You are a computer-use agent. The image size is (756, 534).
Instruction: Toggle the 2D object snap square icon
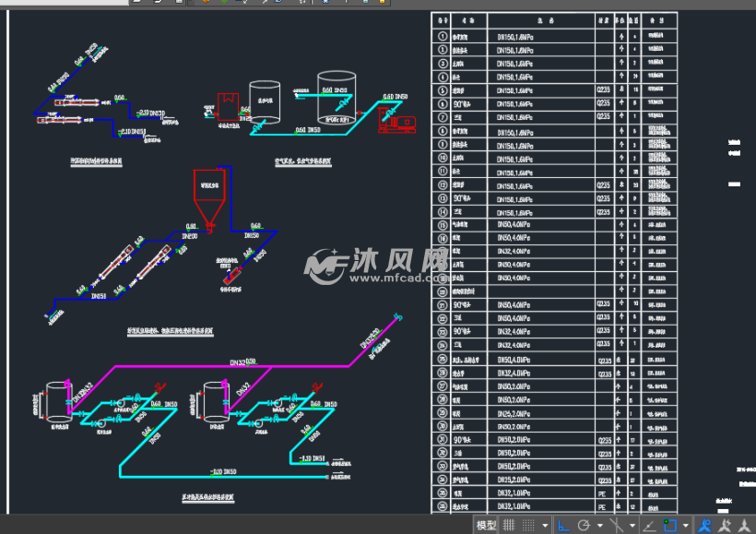(x=670, y=526)
